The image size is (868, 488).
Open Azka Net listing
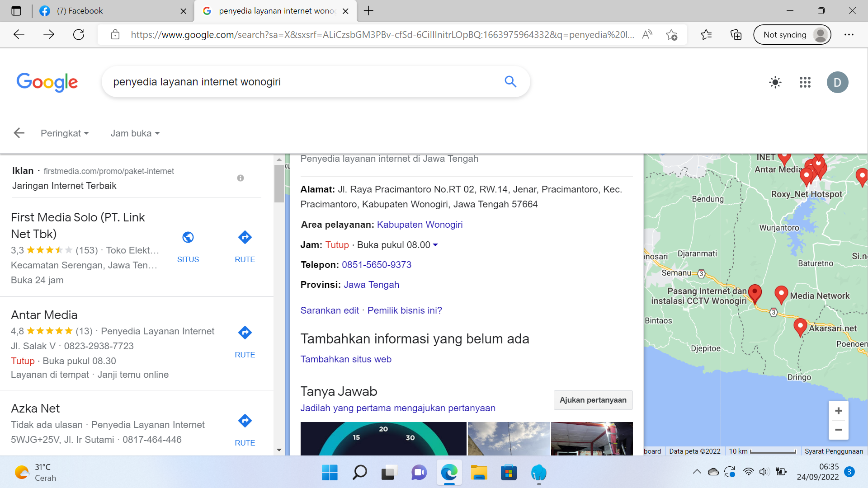point(35,408)
